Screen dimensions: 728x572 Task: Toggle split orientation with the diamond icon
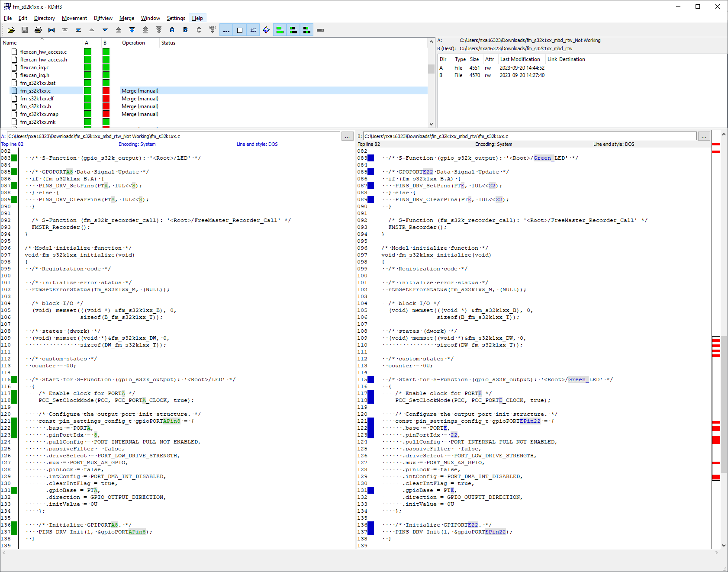coord(266,30)
